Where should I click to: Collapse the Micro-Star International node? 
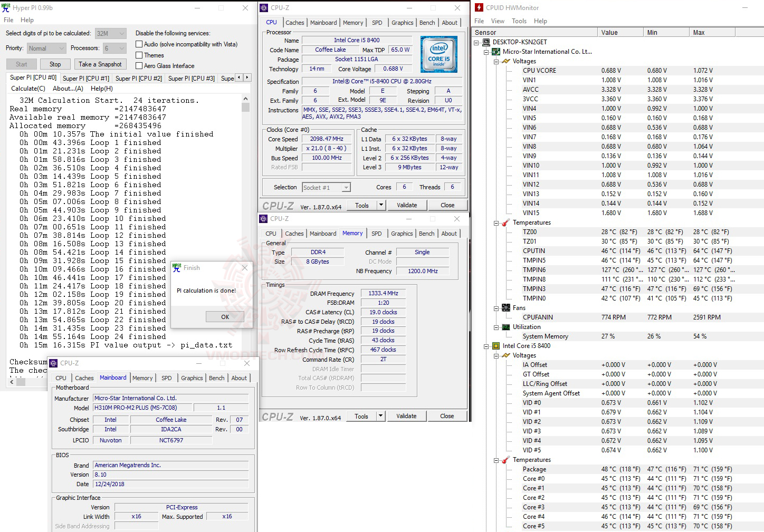pyautogui.click(x=486, y=52)
